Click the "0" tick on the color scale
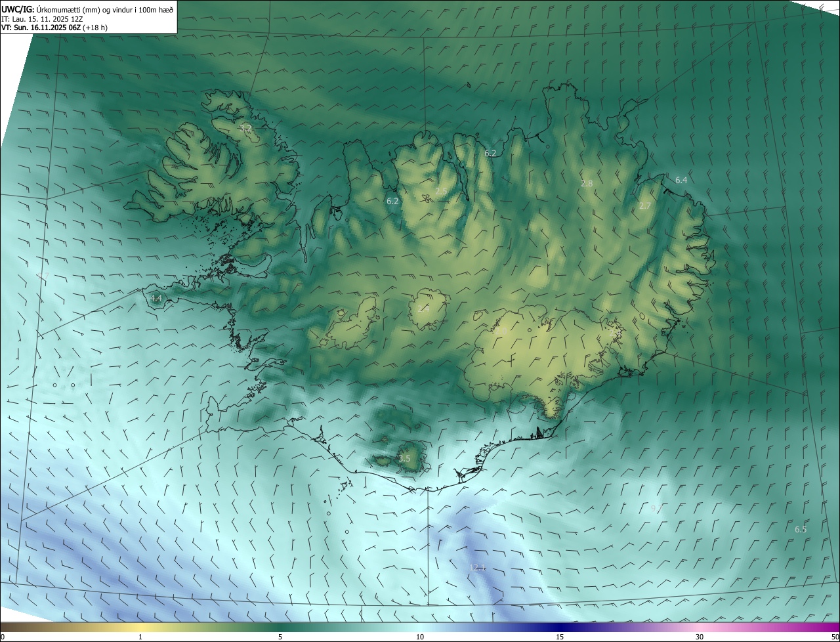840x642 pixels. click(x=3, y=637)
